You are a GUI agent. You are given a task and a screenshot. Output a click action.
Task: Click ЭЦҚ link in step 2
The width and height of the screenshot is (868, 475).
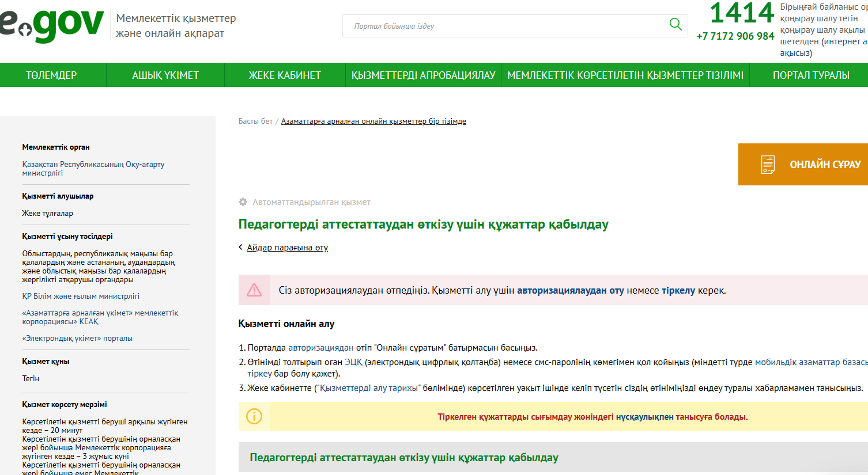tap(354, 362)
